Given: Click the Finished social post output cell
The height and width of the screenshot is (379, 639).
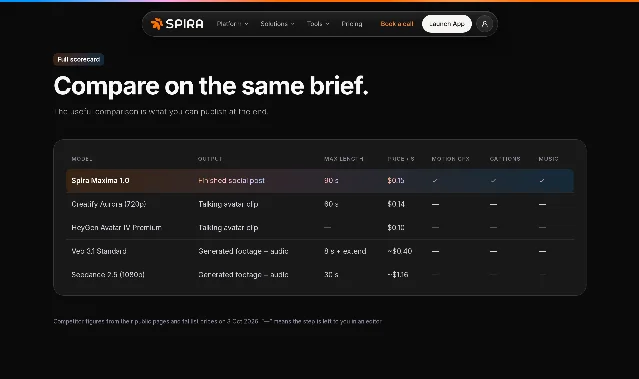Looking at the screenshot, I should tap(231, 181).
